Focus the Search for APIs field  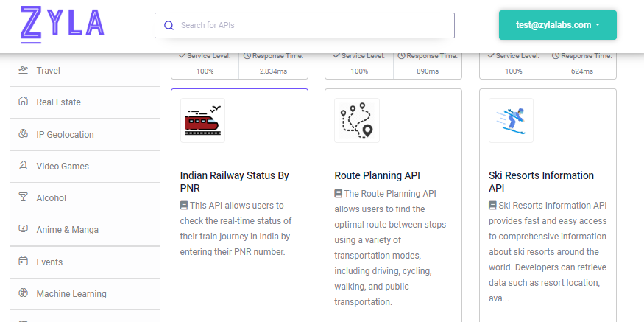305,26
